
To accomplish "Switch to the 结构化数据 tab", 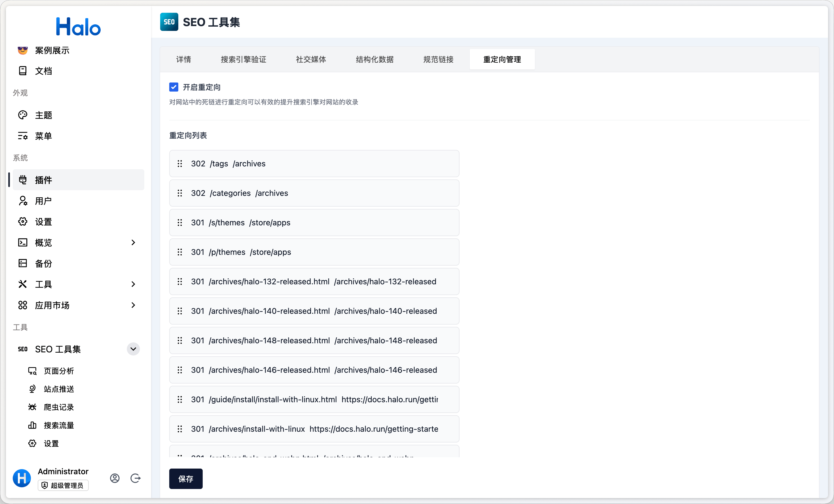I will tap(374, 60).
